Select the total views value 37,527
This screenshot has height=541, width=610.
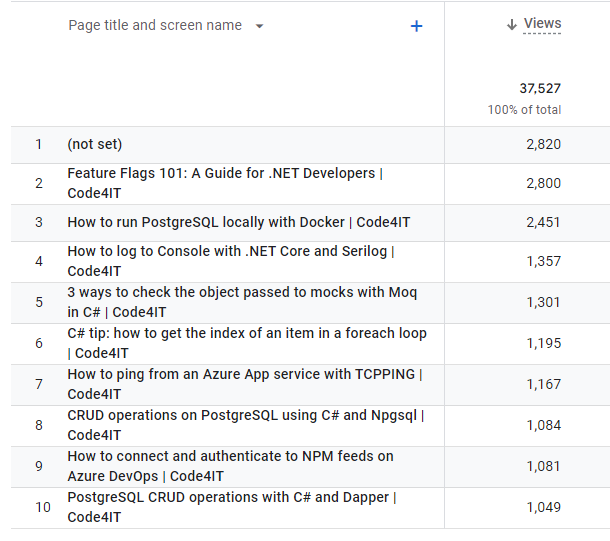click(540, 88)
